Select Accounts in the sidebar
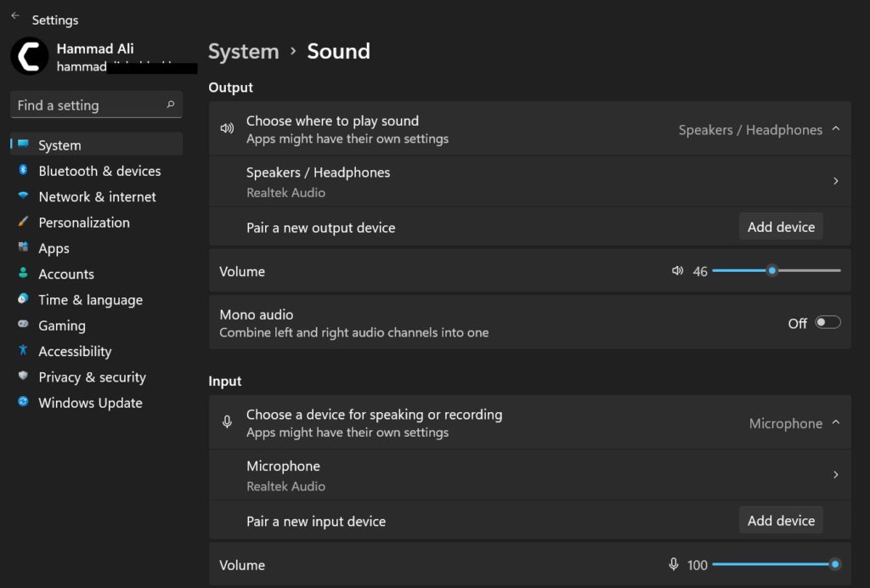 pyautogui.click(x=65, y=274)
